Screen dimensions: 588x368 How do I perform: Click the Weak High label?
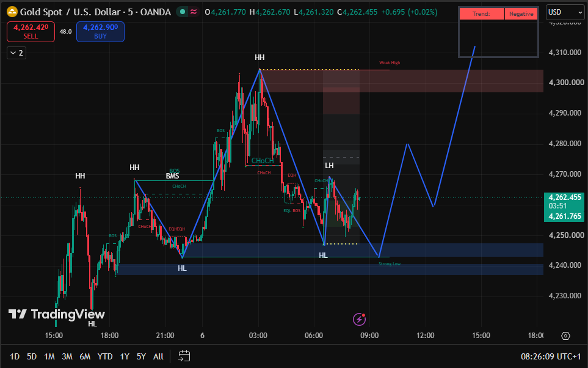pos(390,63)
